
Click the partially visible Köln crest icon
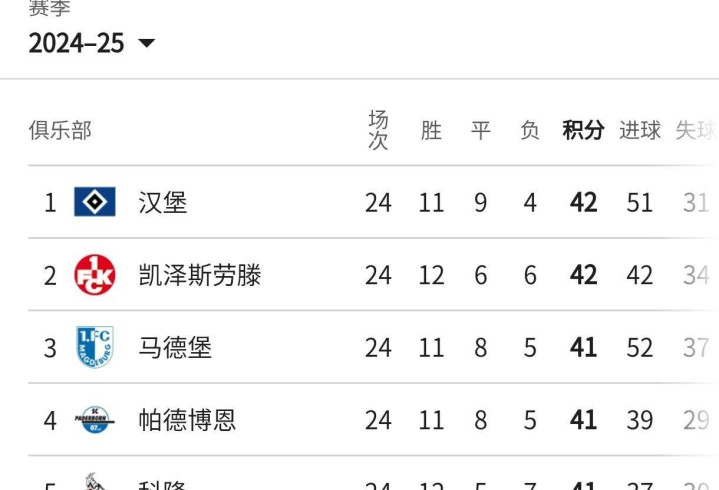[x=95, y=481]
